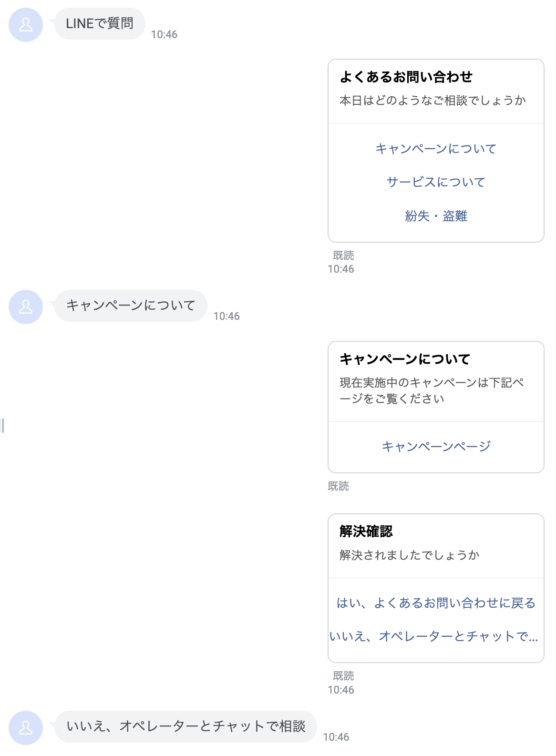The image size is (556, 756).
Task: Click the truncated "いいえ、オペレーターとチャットで…" option
Action: pos(434,636)
